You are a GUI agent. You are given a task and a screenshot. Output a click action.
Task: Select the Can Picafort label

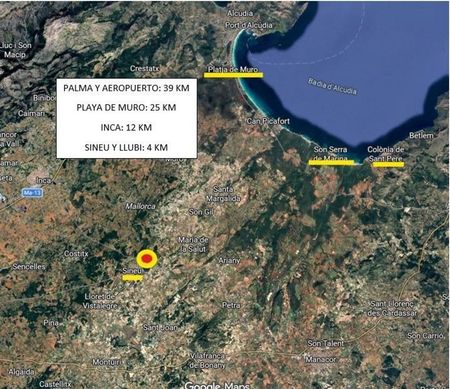[268, 121]
